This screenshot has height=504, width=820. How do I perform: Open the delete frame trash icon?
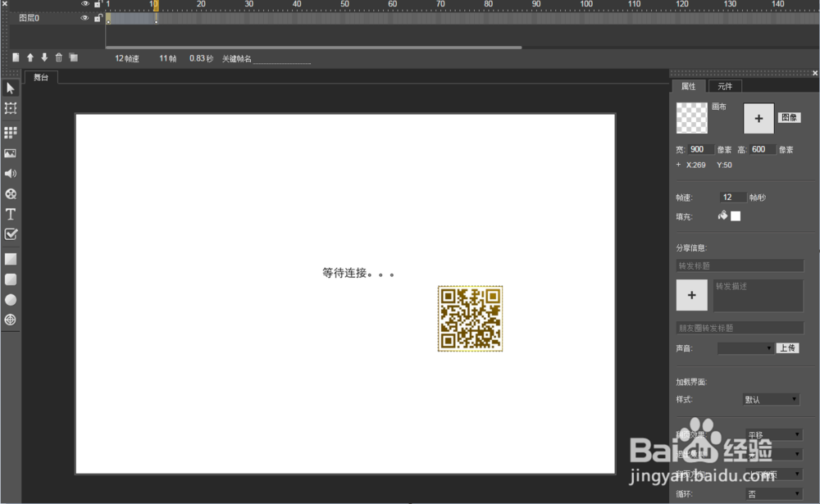tap(57, 57)
